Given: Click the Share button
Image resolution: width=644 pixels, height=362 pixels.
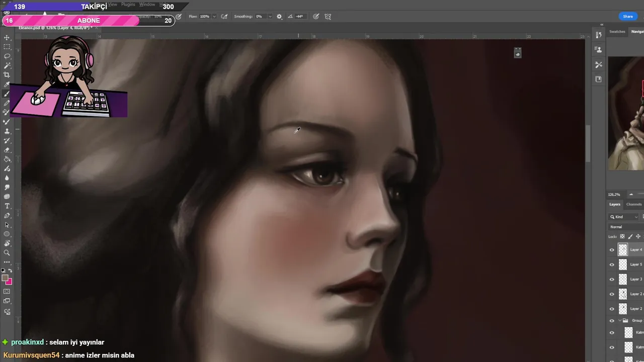Looking at the screenshot, I should (628, 17).
